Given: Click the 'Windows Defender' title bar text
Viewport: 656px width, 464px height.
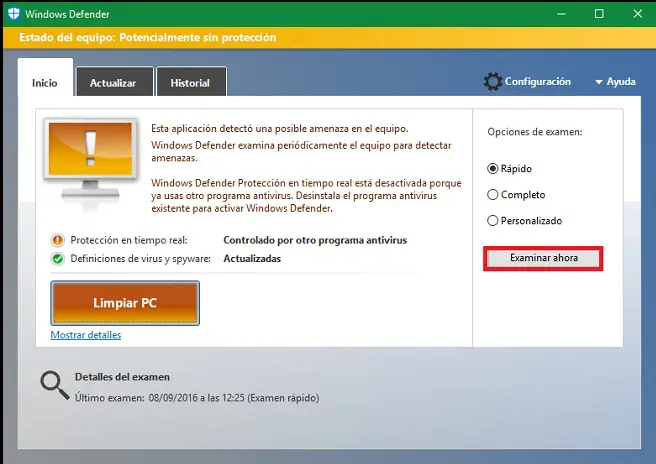Looking at the screenshot, I should tap(67, 14).
